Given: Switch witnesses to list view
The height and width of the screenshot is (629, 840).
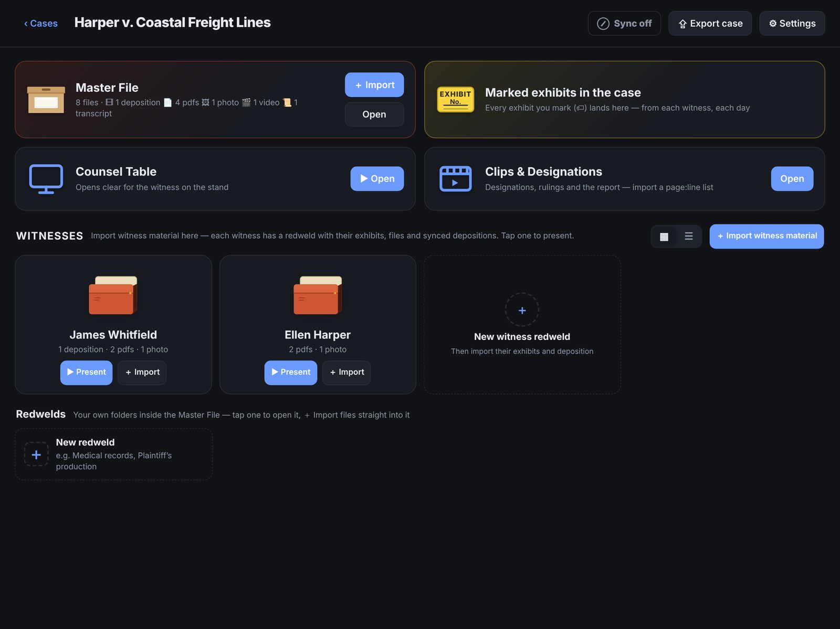Looking at the screenshot, I should click(689, 237).
